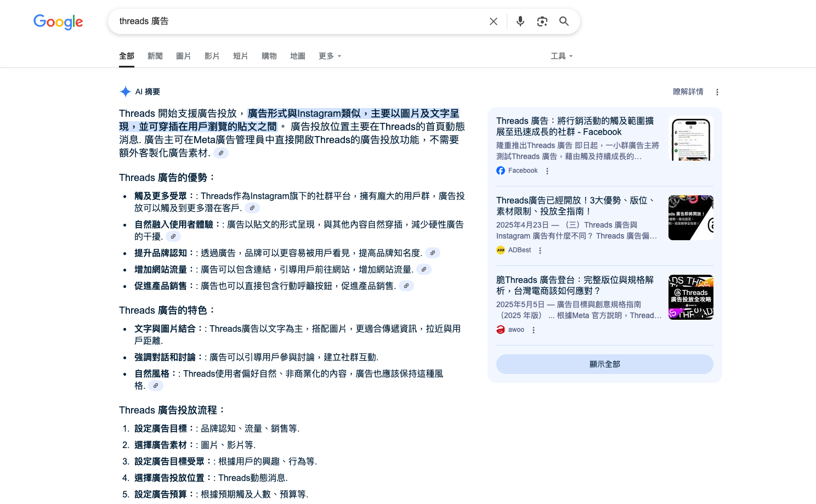Screen dimensions: 816x504
Task: Select the 全部 results tab
Action: pyautogui.click(x=127, y=56)
